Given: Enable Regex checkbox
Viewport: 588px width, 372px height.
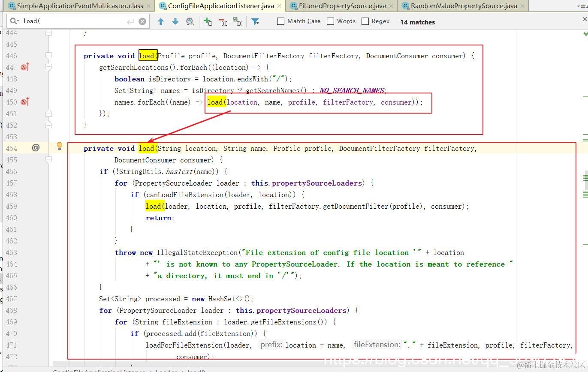Looking at the screenshot, I should click(x=365, y=21).
